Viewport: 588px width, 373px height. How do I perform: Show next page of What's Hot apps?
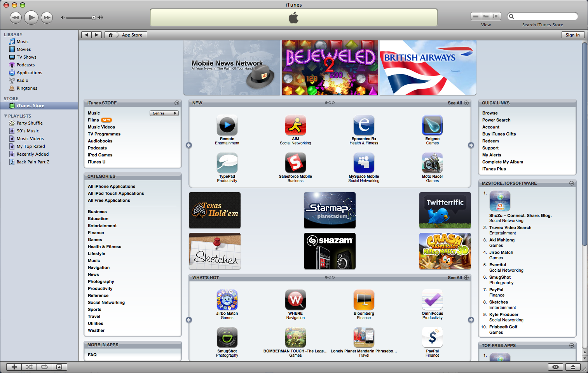[471, 320]
